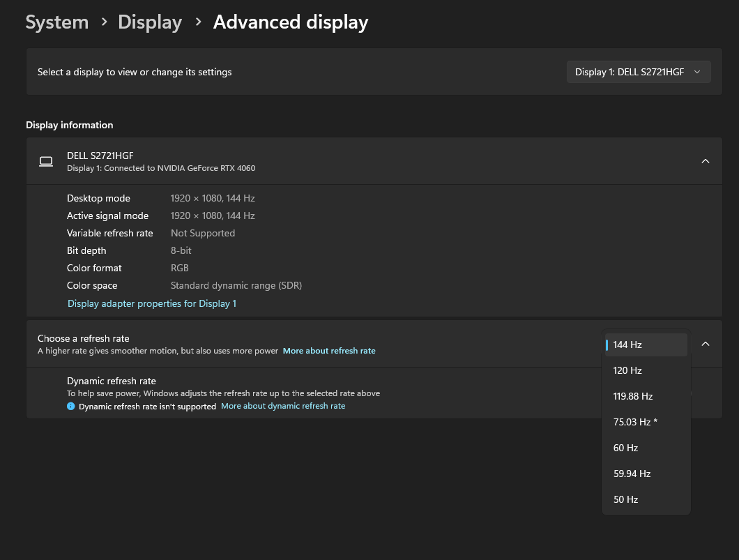Click the Dynamic refresh rate setting label
This screenshot has height=560, width=739.
tap(112, 381)
